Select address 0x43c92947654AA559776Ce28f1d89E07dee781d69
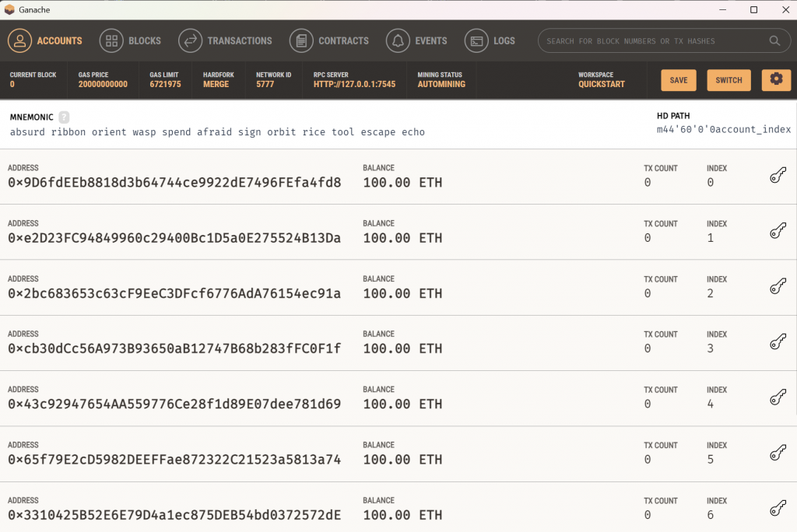 [x=174, y=404]
